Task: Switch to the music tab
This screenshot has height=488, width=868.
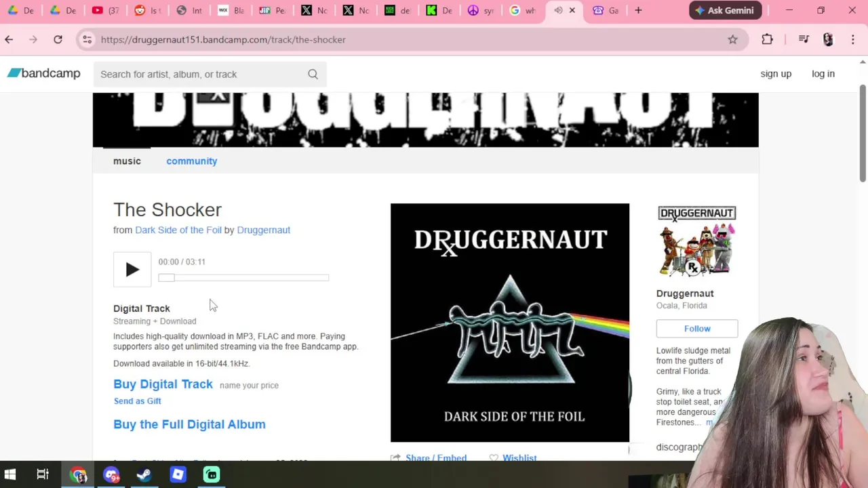Action: tap(127, 161)
